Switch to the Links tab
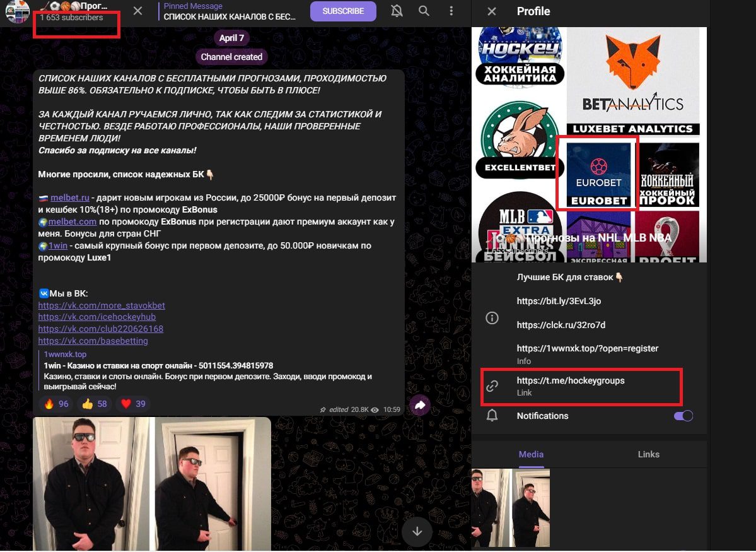Screen dimensions: 756x552 648,454
